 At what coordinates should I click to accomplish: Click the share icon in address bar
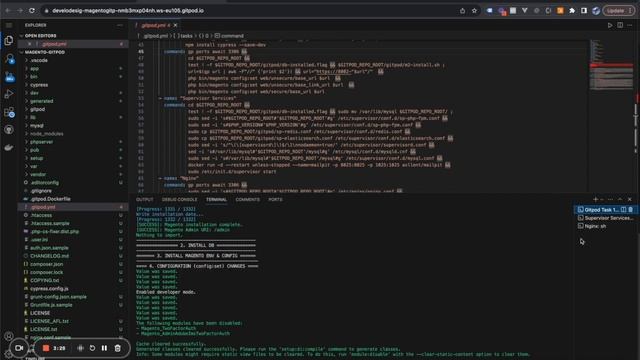click(x=462, y=11)
